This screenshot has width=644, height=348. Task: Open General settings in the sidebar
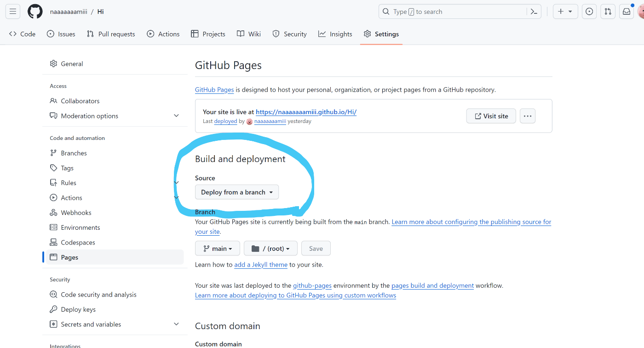pyautogui.click(x=115, y=64)
